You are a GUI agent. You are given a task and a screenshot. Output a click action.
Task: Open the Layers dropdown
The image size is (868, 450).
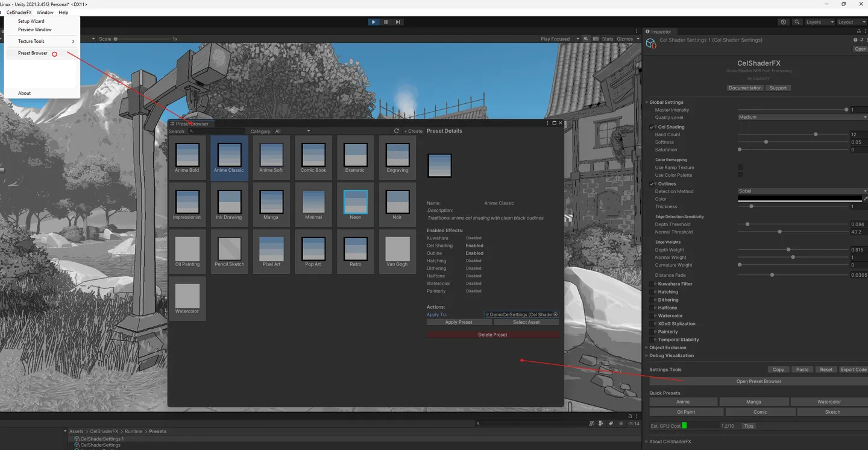pos(820,22)
